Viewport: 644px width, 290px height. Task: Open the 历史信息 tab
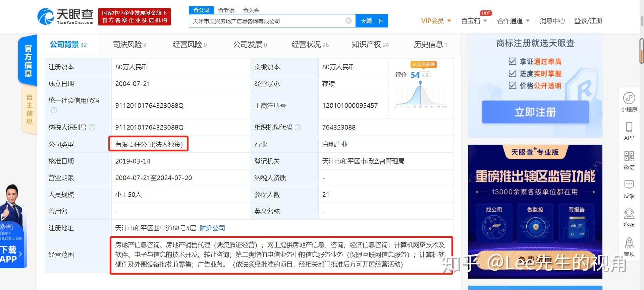[430, 45]
